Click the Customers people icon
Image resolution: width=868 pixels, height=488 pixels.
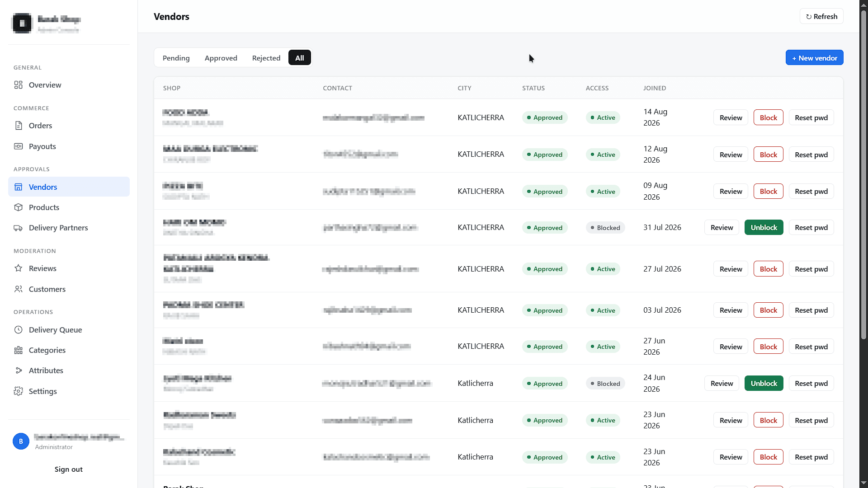pos(19,289)
